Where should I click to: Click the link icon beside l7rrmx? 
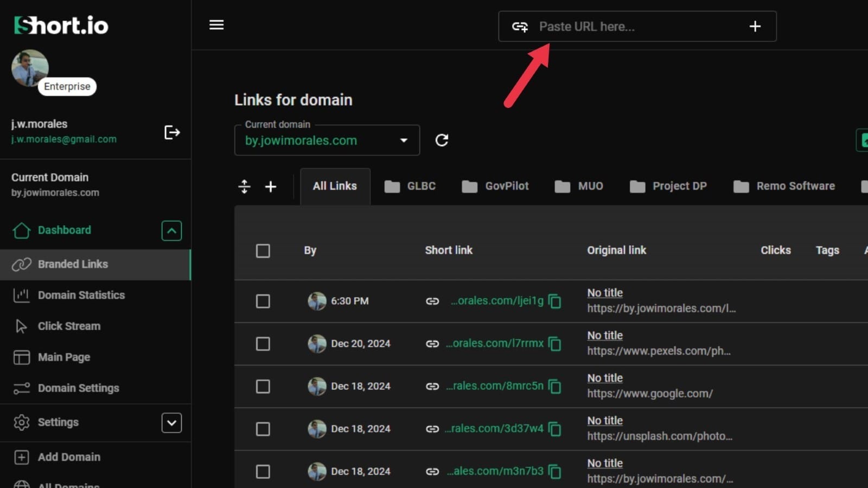[432, 344]
